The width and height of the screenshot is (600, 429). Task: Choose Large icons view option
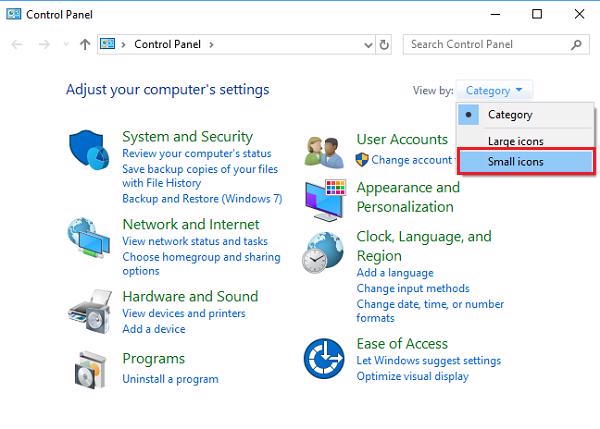click(515, 141)
